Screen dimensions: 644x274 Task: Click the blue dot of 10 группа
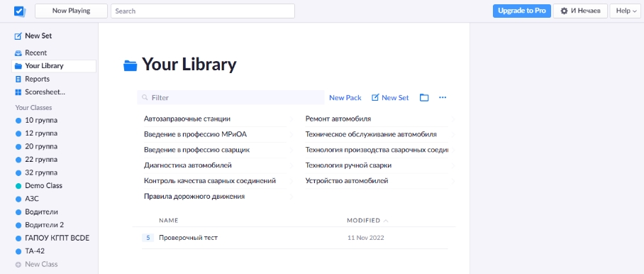[18, 121]
